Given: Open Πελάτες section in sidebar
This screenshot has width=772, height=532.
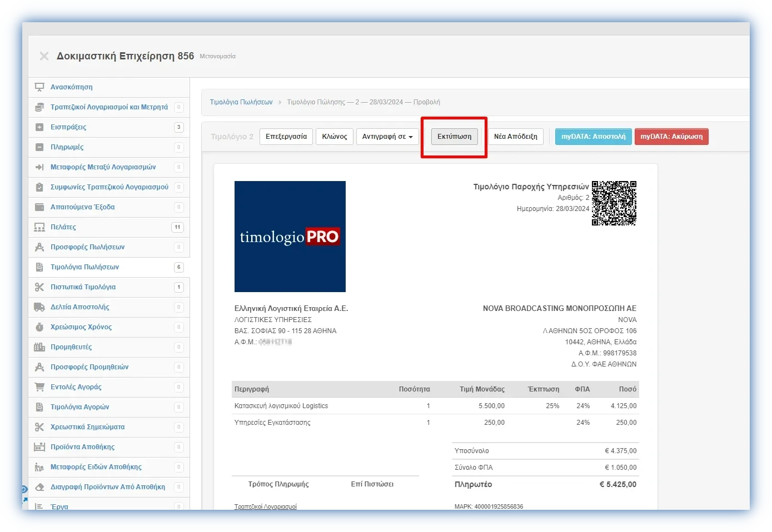Looking at the screenshot, I should 63,227.
